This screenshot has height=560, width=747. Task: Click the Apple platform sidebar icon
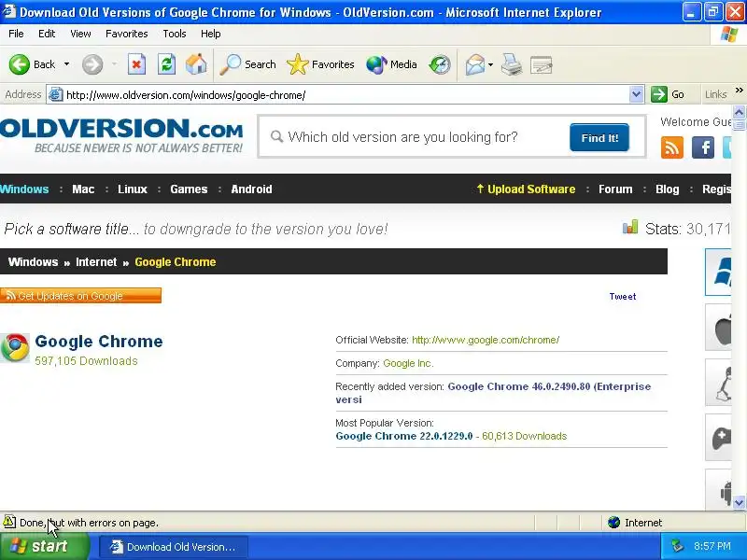pyautogui.click(x=718, y=328)
